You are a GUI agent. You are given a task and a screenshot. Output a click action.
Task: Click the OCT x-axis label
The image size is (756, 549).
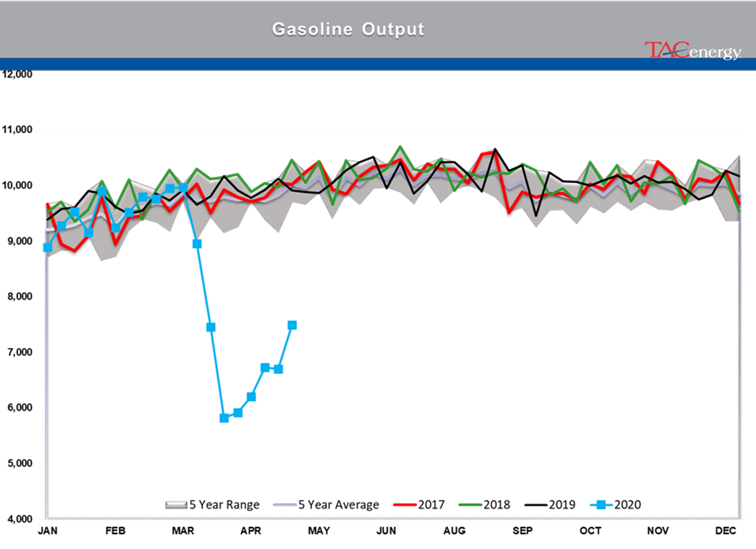pos(590,531)
